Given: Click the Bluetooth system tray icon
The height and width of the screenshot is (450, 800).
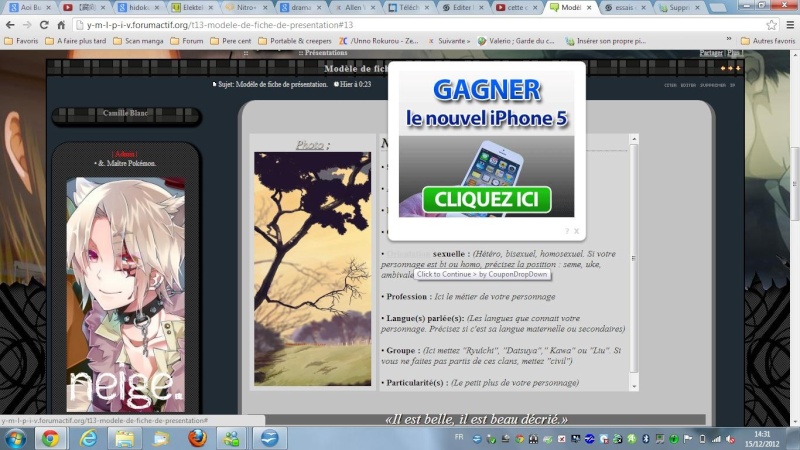Looking at the screenshot, I should [x=645, y=439].
